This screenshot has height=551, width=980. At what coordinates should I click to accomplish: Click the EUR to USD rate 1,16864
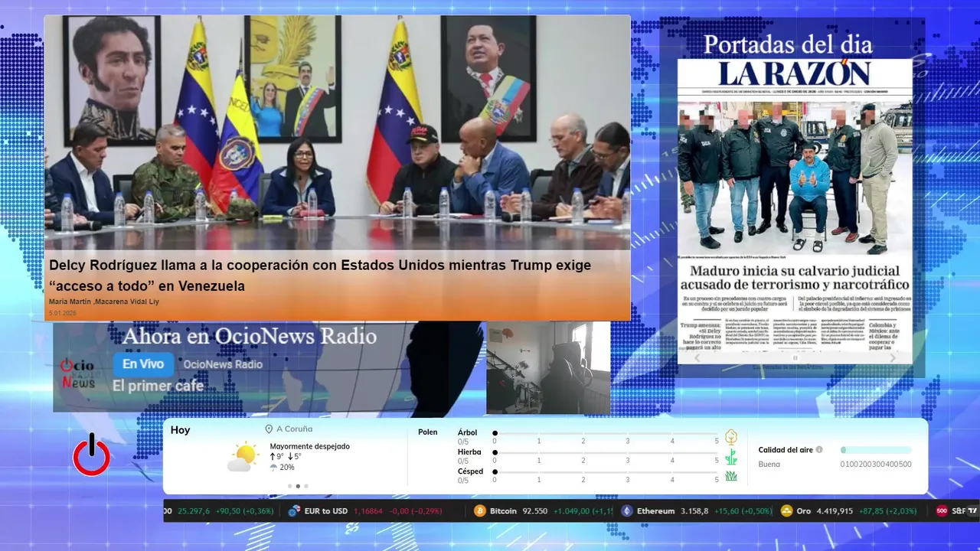pos(367,511)
